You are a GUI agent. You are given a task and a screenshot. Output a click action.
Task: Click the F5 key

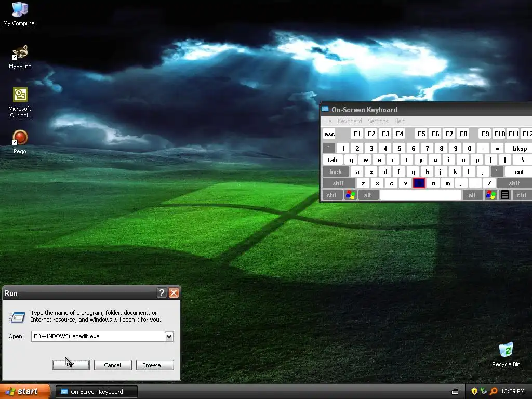421,134
